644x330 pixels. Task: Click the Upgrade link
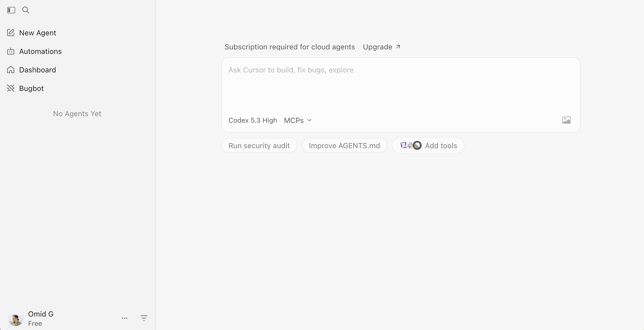click(x=377, y=47)
